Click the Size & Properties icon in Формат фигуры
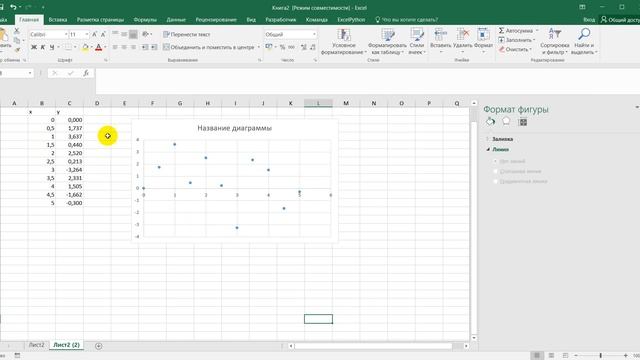The image size is (640, 360). 522,122
